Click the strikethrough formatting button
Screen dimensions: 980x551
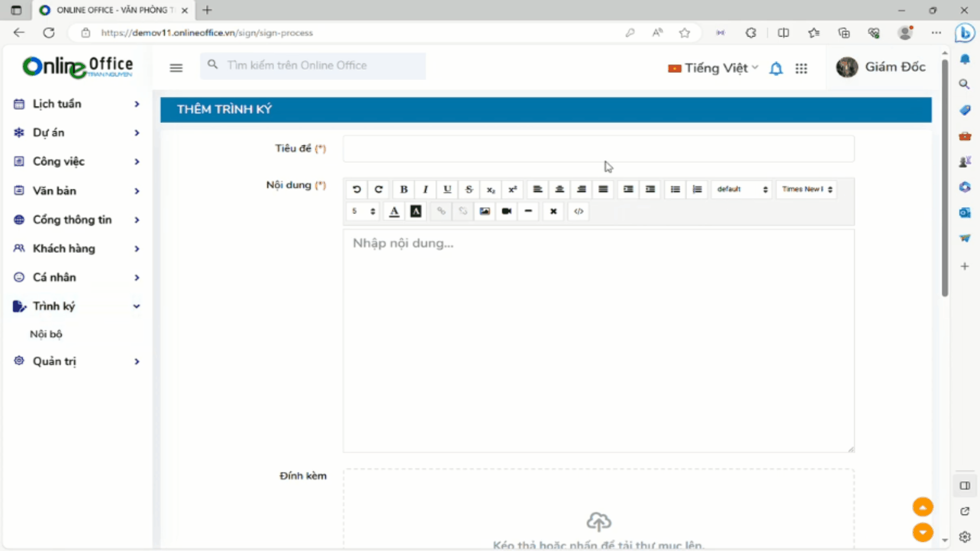tap(469, 189)
